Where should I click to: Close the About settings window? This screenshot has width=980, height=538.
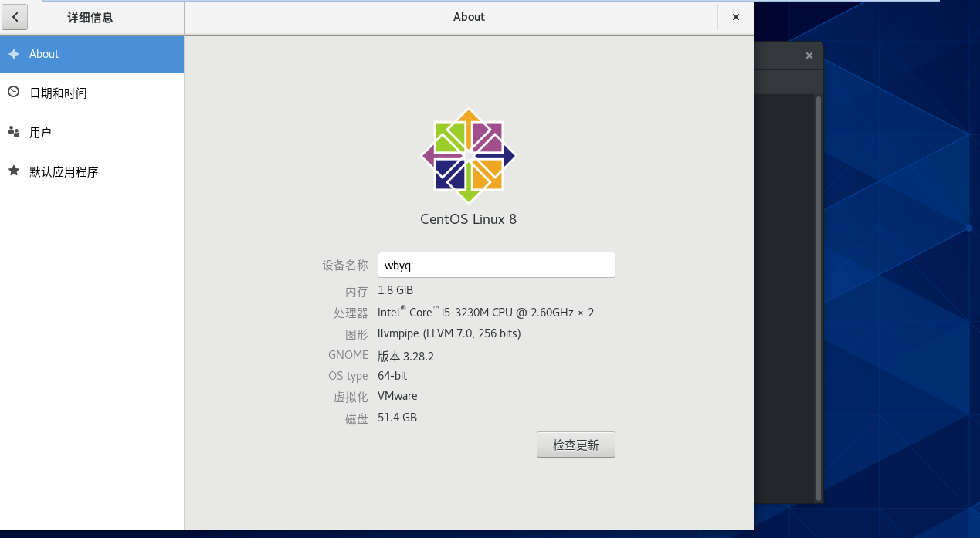(736, 17)
